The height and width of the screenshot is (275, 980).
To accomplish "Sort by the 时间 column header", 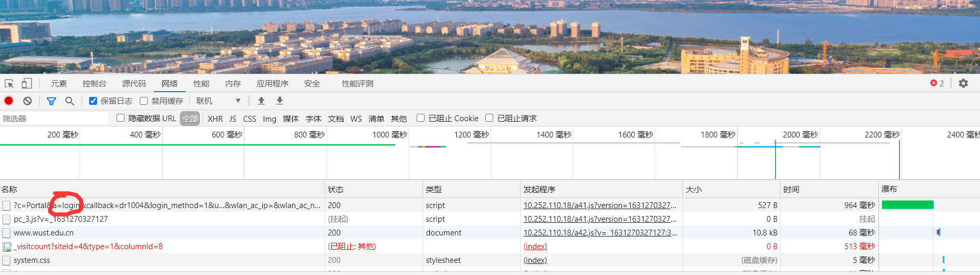I will coord(829,189).
